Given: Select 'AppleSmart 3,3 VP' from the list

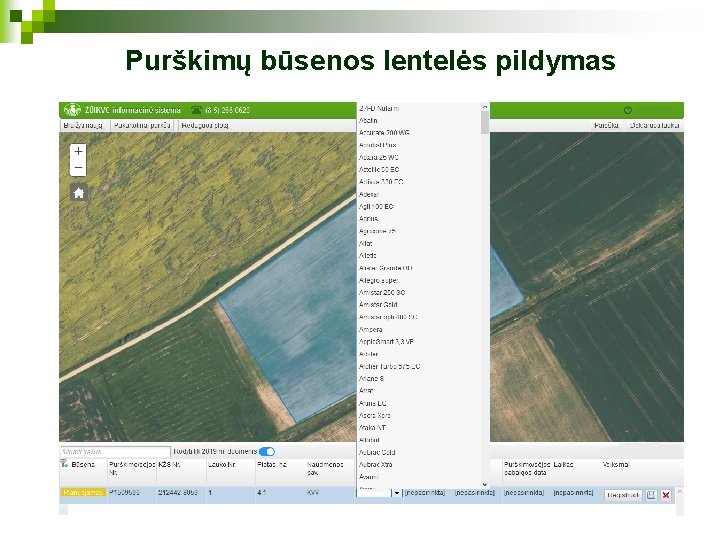Looking at the screenshot, I should (x=386, y=342).
